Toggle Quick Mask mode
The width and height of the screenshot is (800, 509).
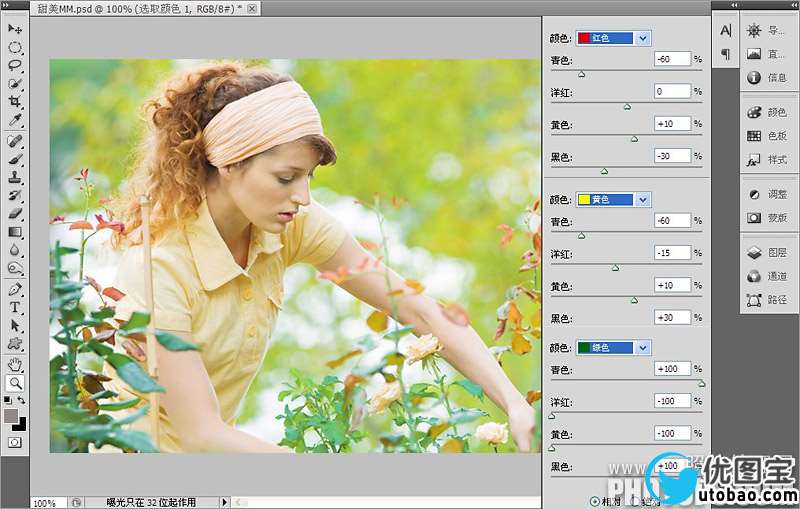click(15, 442)
